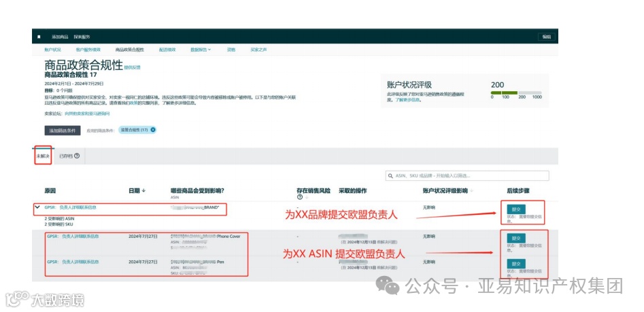Click the 原因 column header
The height and width of the screenshot is (312, 644).
pyautogui.click(x=50, y=191)
